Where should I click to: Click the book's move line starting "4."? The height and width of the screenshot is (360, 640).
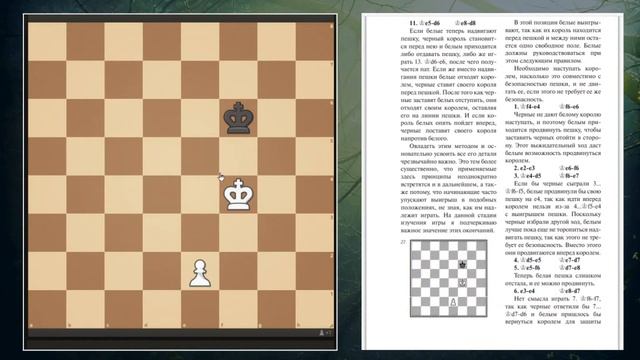547,260
